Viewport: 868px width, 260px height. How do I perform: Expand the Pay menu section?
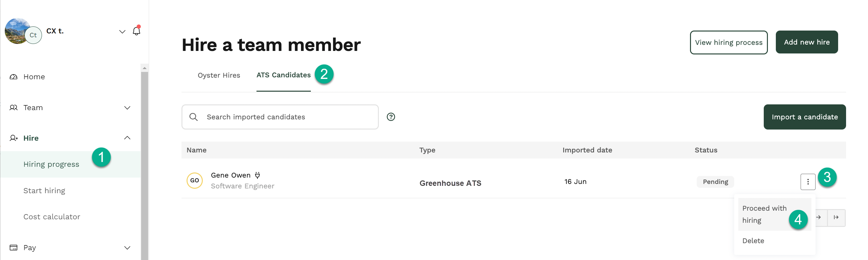pos(127,248)
